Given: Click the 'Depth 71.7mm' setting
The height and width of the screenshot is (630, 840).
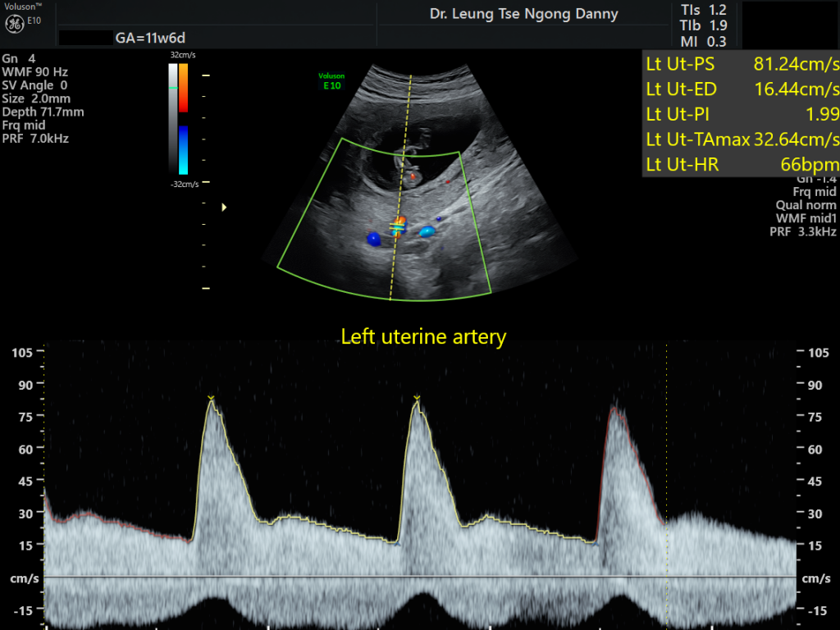Looking at the screenshot, I should [x=43, y=112].
